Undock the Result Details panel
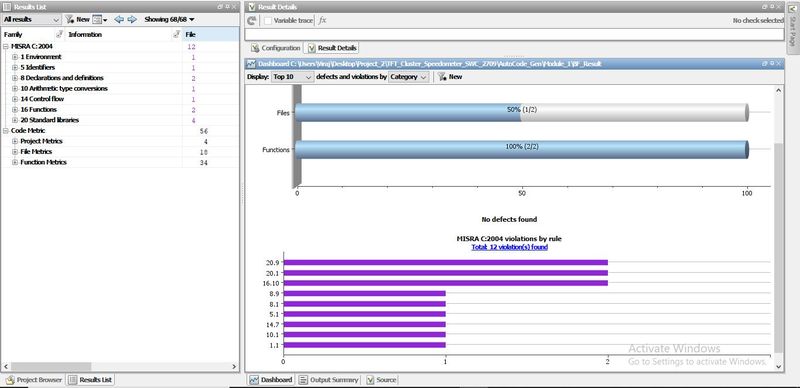The height and width of the screenshot is (388, 800). [765, 7]
